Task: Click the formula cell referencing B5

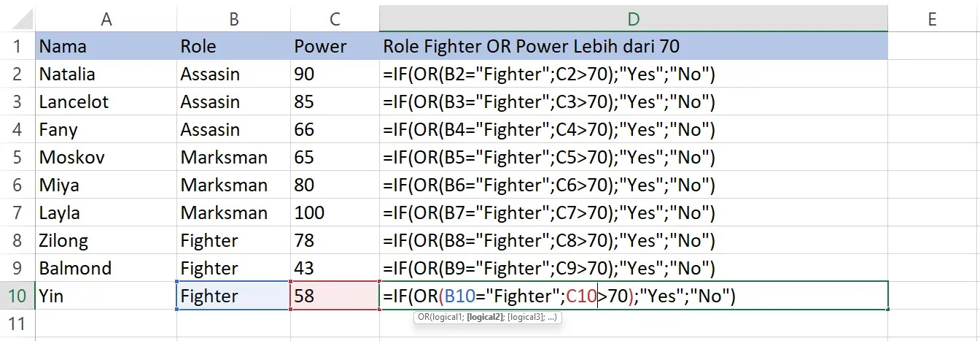Action: (x=634, y=157)
